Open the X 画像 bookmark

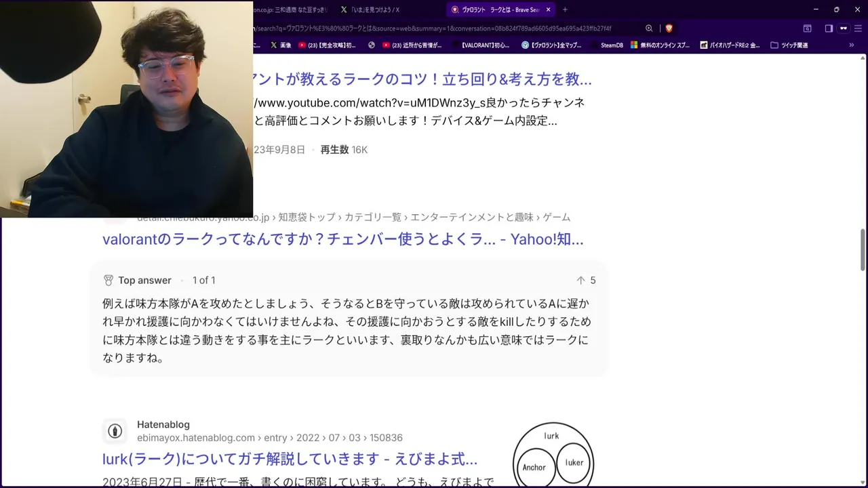(x=281, y=45)
